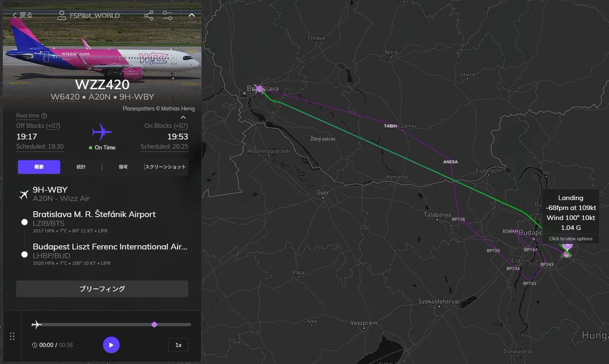Click the share icon in the header

pyautogui.click(x=149, y=16)
